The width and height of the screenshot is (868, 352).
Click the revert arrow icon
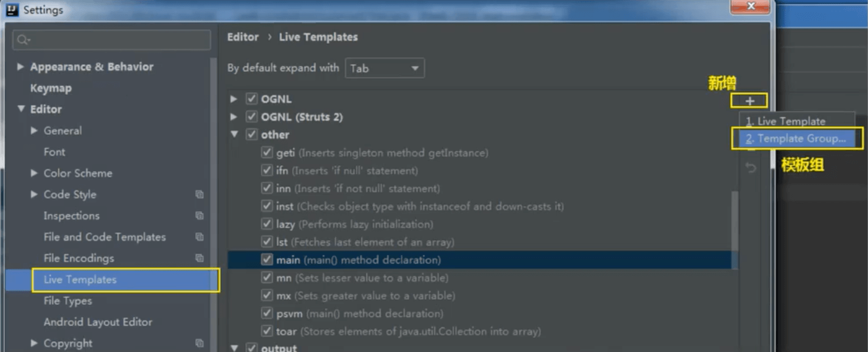coord(751,168)
